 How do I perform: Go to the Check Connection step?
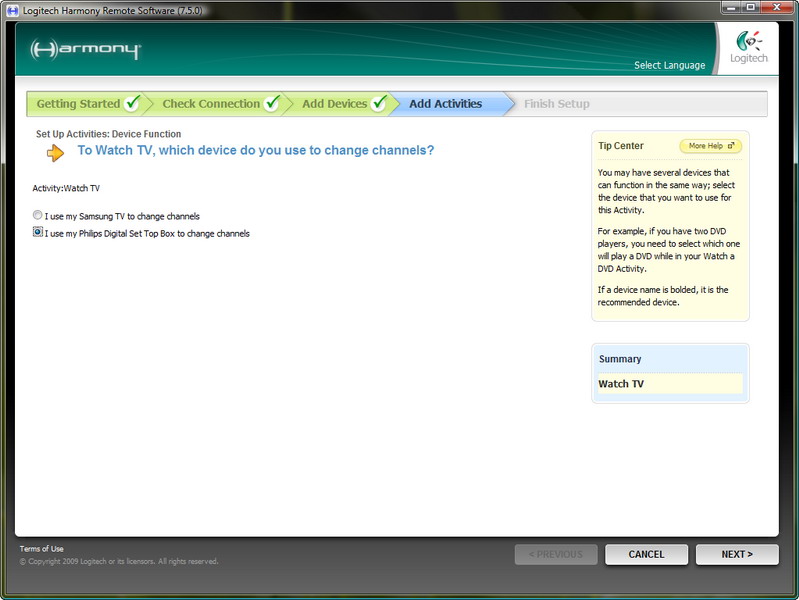[211, 104]
